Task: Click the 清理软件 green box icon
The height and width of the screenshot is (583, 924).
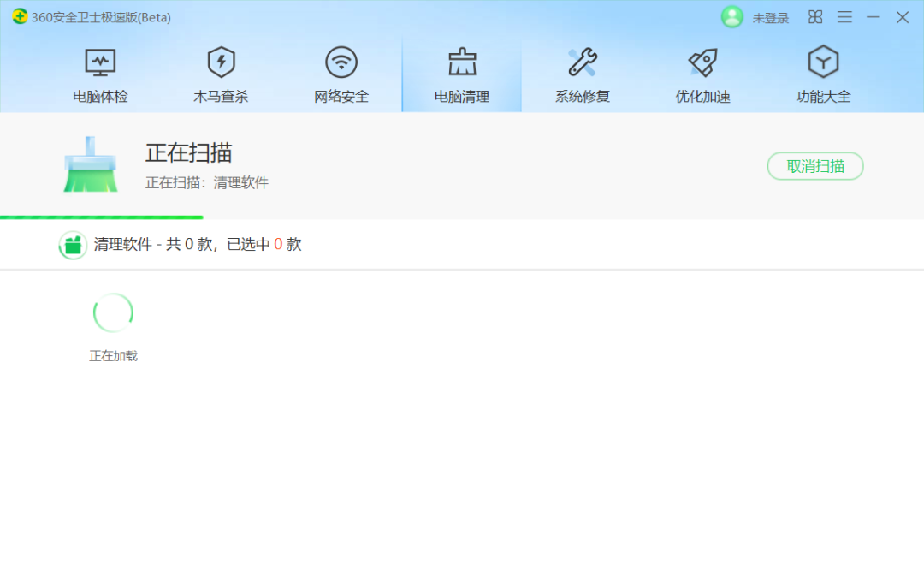Action: 73,245
